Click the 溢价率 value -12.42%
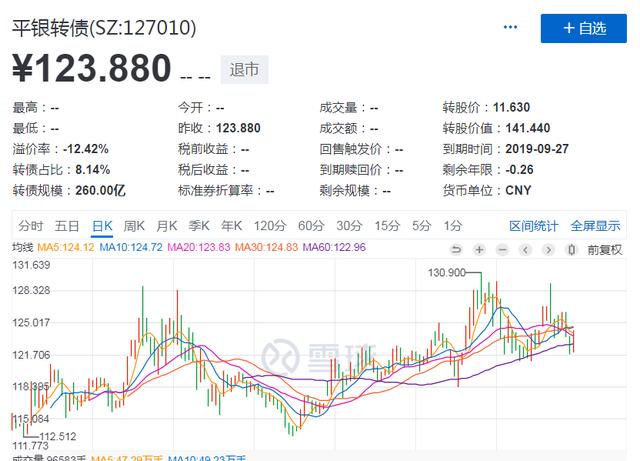Screen dimensions: 640x461 (x=86, y=149)
